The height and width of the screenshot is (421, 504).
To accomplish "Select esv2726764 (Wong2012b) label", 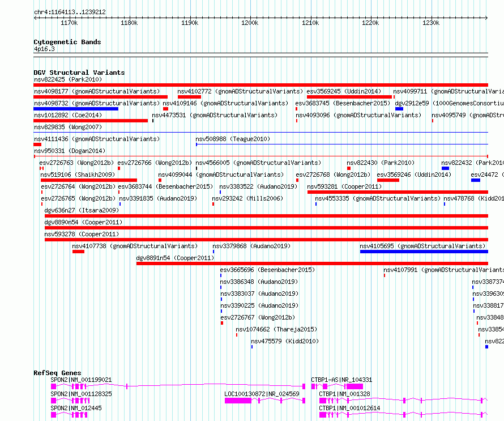I will 78,186.
